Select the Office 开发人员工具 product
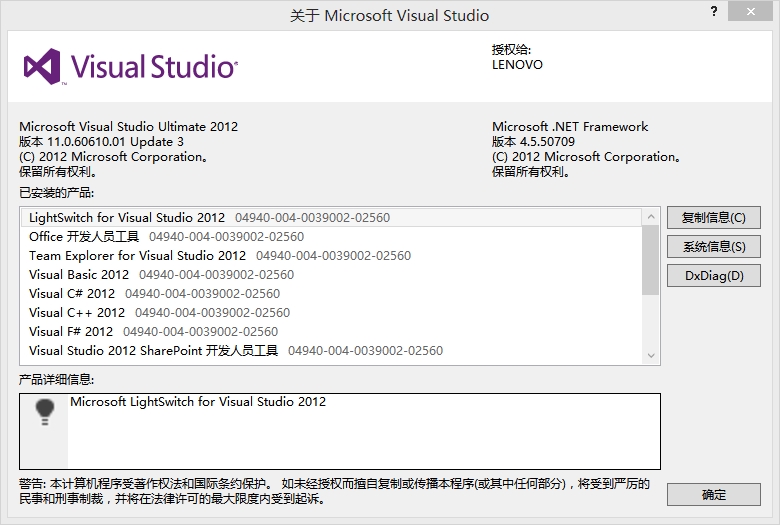Viewport: 780px width, 525px height. 84,237
